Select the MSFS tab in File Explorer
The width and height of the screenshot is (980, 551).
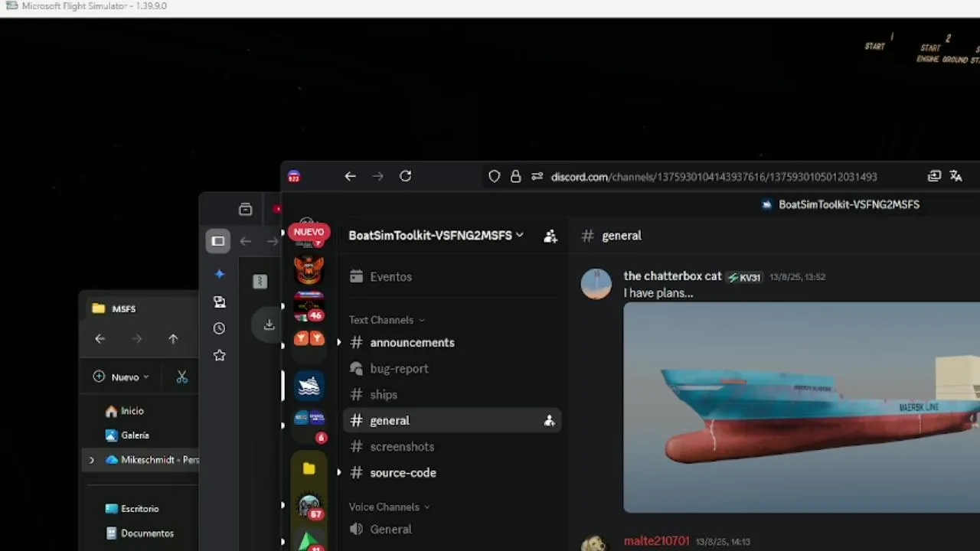tap(122, 308)
